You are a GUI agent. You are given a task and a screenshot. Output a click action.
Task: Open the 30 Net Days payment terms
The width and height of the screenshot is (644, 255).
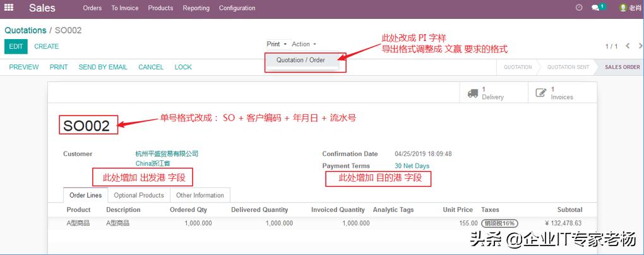412,166
